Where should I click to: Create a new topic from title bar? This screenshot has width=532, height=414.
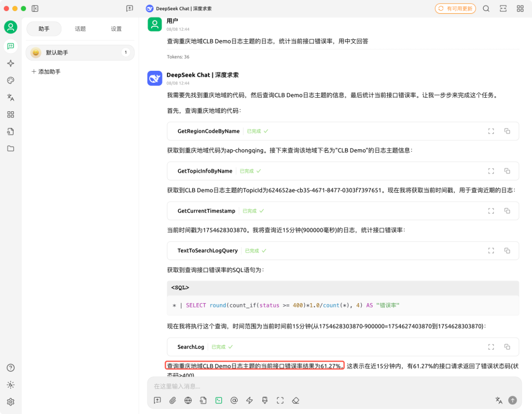(x=129, y=8)
